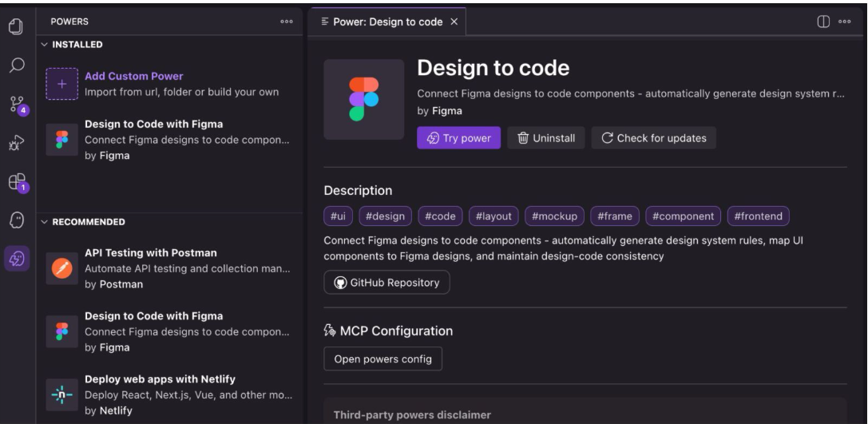Collapse the INSTALLED section
868x424 pixels.
[72, 44]
